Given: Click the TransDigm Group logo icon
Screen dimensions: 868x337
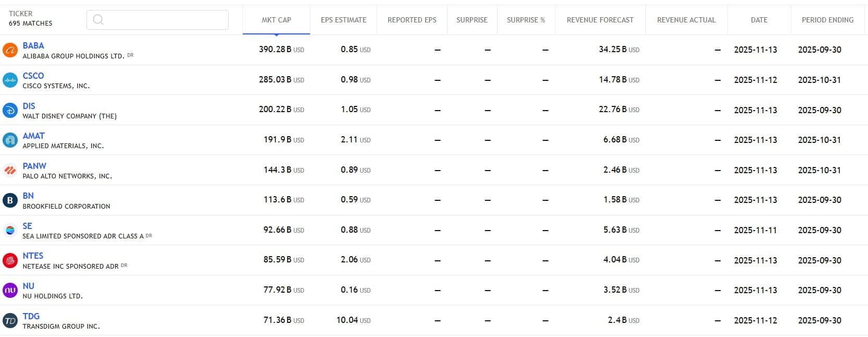Looking at the screenshot, I should (10, 320).
